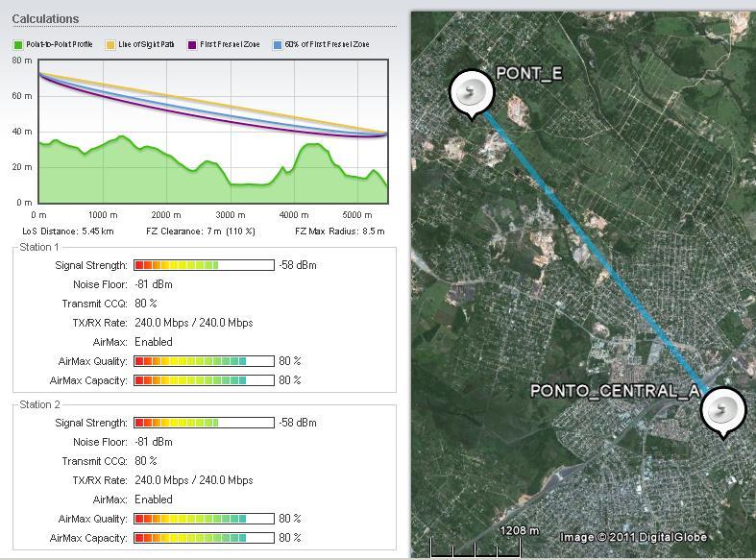The height and width of the screenshot is (560, 756).
Task: Click Station 1 TX/RX Rate 240.0 Mbps value
Action: (194, 323)
